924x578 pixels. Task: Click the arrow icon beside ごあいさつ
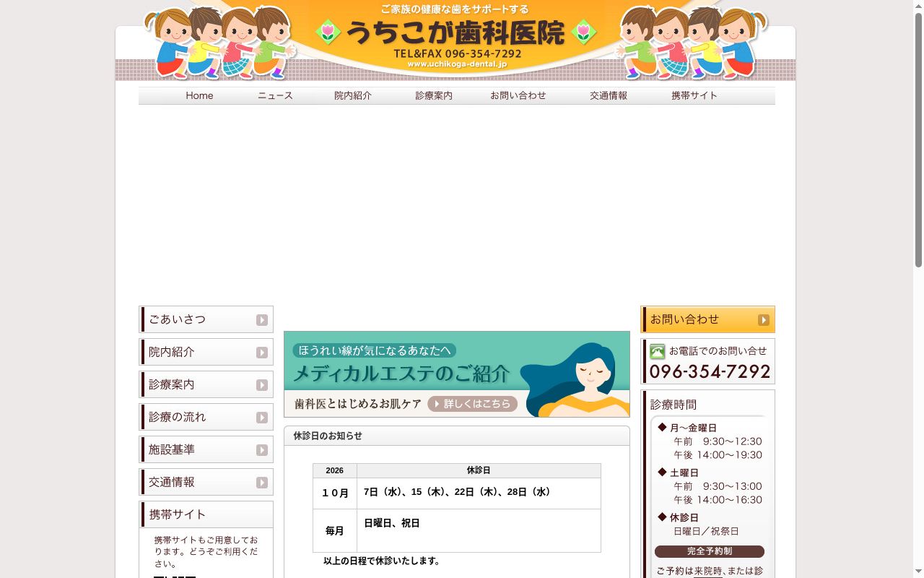coord(262,320)
